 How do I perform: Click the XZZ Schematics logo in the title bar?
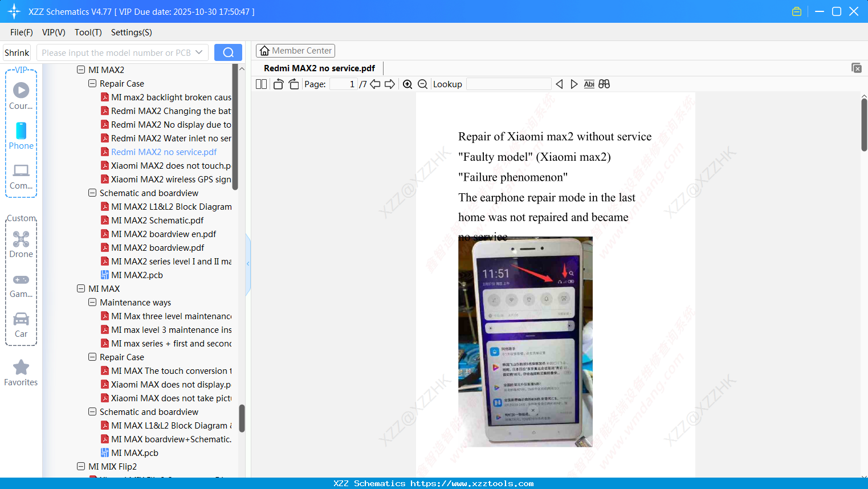(14, 11)
